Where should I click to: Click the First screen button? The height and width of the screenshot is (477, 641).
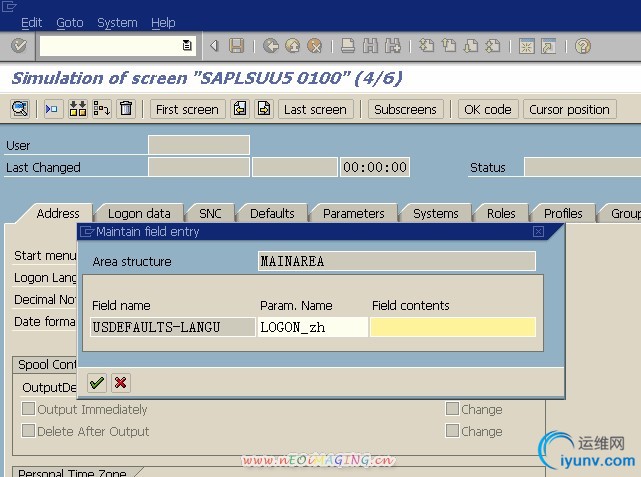(x=188, y=110)
